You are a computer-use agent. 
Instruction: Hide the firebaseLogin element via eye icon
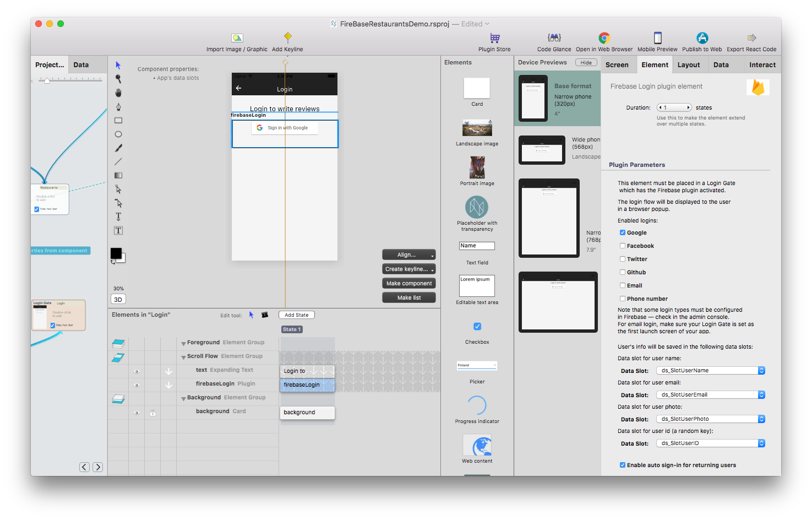click(137, 385)
